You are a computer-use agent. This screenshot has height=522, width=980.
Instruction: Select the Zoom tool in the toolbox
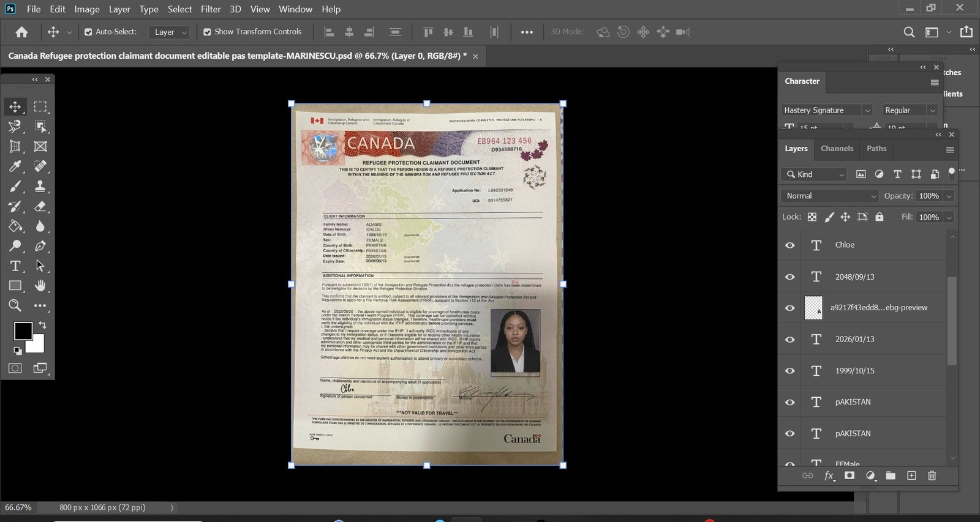coord(15,305)
